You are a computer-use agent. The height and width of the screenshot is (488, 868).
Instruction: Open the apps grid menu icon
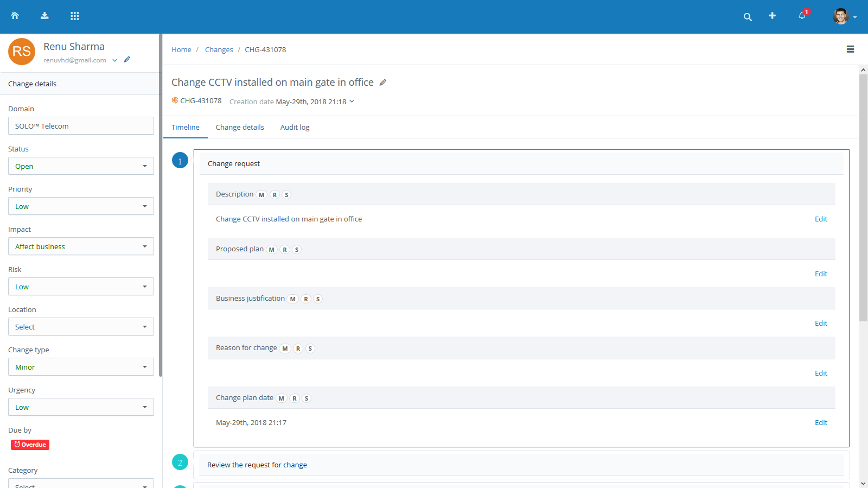[x=75, y=16]
